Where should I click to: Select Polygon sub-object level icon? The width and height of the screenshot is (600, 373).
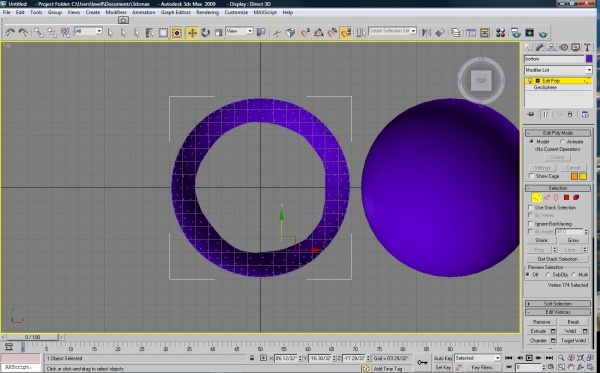click(566, 197)
